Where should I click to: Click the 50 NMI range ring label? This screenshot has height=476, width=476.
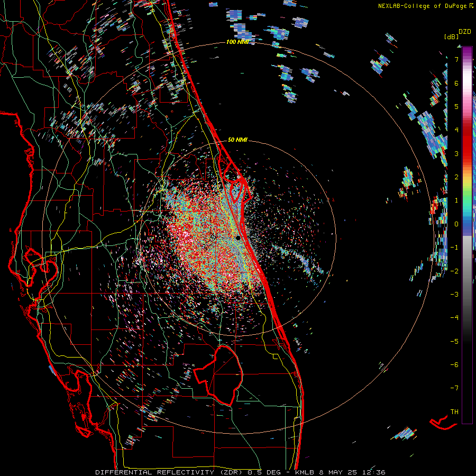237,140
